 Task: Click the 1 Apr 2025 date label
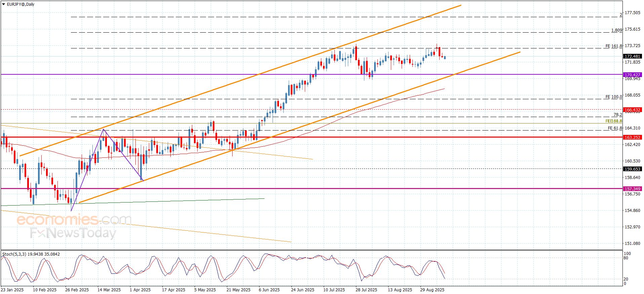140,290
